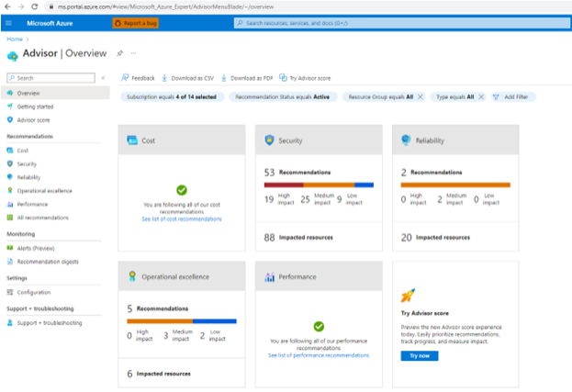The height and width of the screenshot is (392, 572).
Task: Open the Type equals All filter
Action: (x=454, y=97)
